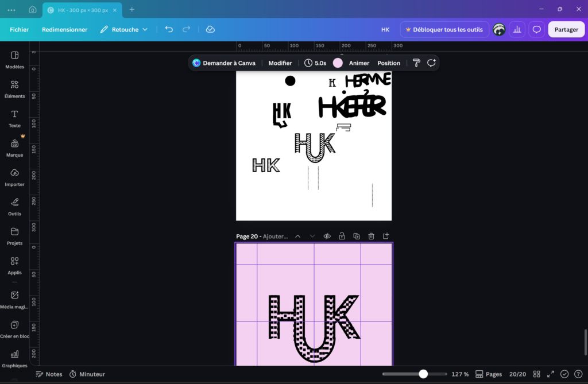Enter fullscreen presentation mode
588x384 pixels.
551,374
